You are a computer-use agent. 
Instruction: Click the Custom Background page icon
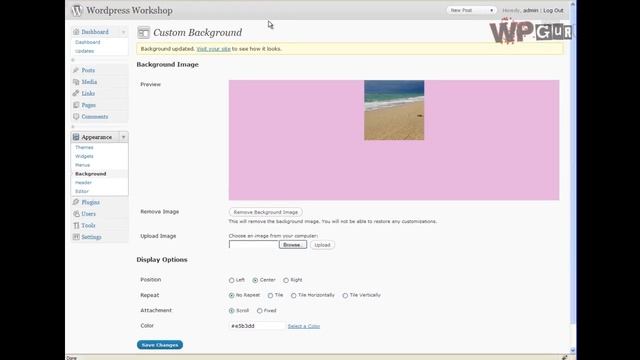(143, 33)
